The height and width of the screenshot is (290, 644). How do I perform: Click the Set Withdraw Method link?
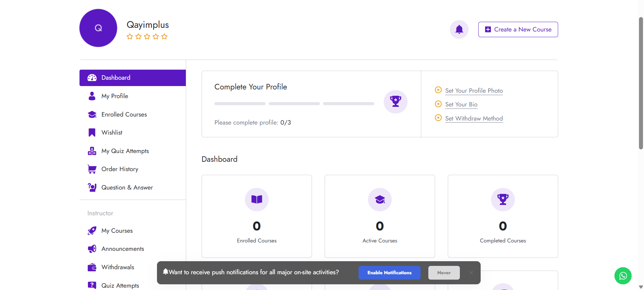pos(474,119)
